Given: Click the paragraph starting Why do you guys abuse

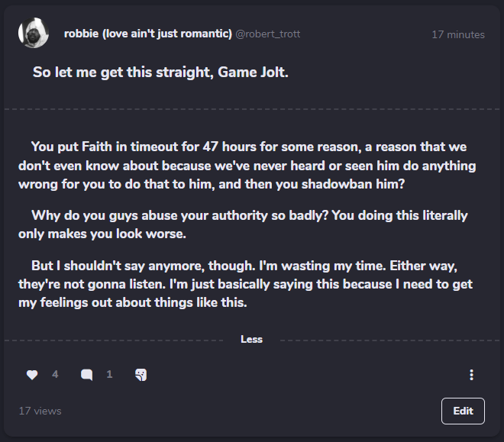Looking at the screenshot, I should [243, 224].
